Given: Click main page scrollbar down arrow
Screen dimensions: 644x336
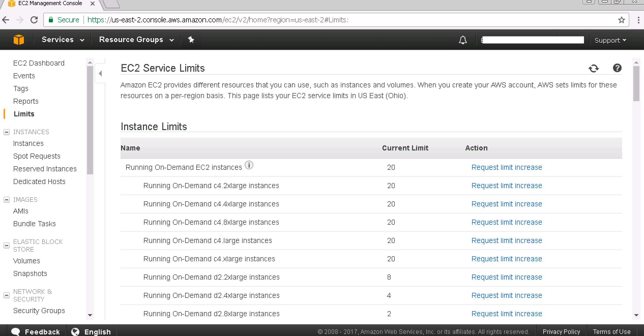Looking at the screenshot, I should pos(636,315).
